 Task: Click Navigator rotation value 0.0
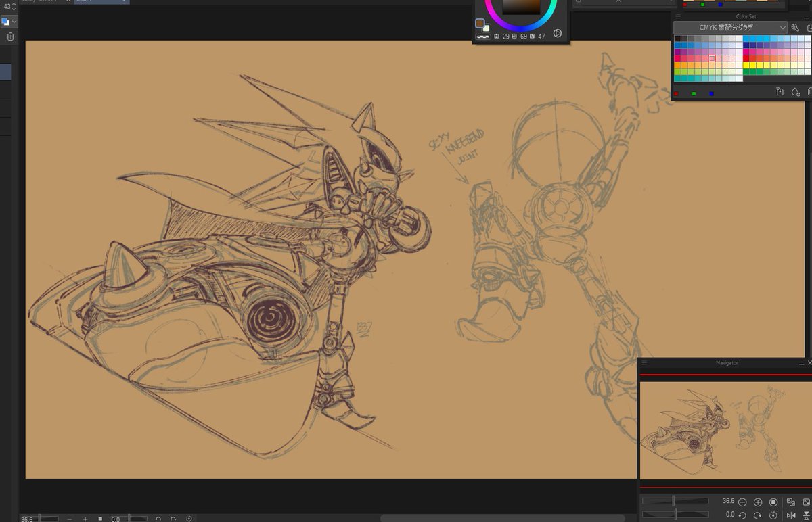[x=730, y=515]
